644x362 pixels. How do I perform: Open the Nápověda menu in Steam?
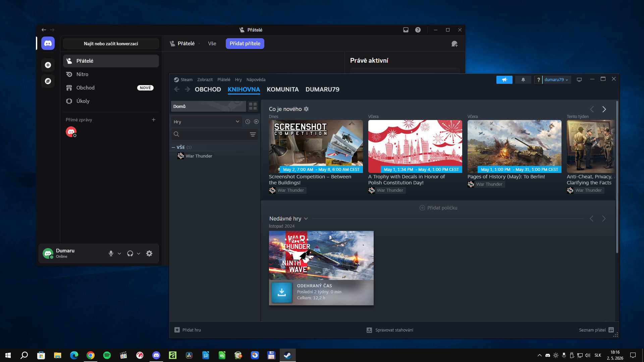pos(256,80)
